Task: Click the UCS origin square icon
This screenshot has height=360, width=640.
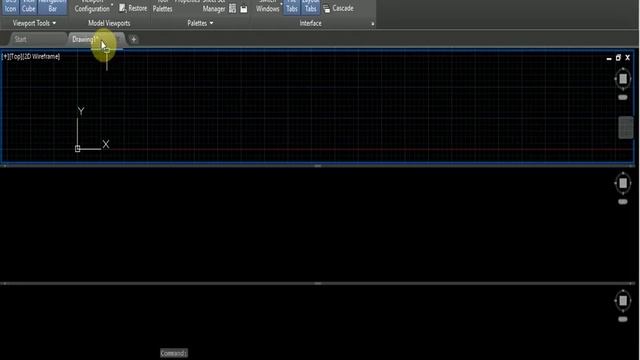Action: click(x=78, y=149)
